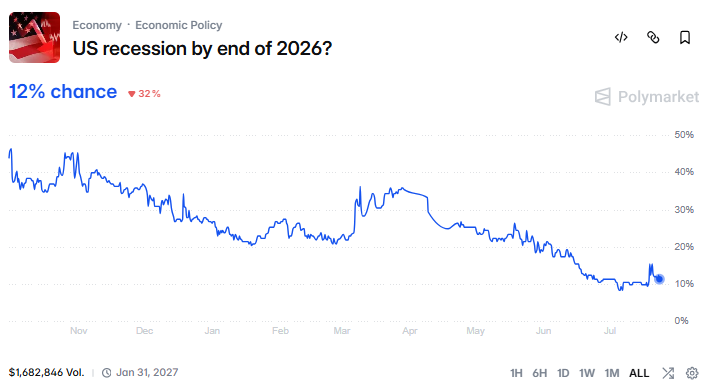Image resolution: width=709 pixels, height=388 pixels.
Task: Switch chart to 1W range
Action: [x=587, y=373]
